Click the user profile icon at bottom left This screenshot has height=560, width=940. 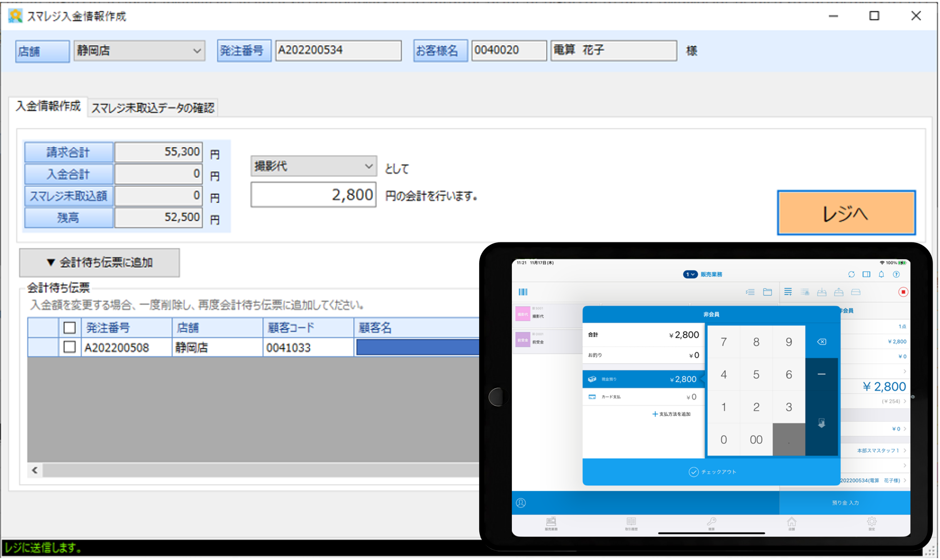click(521, 503)
